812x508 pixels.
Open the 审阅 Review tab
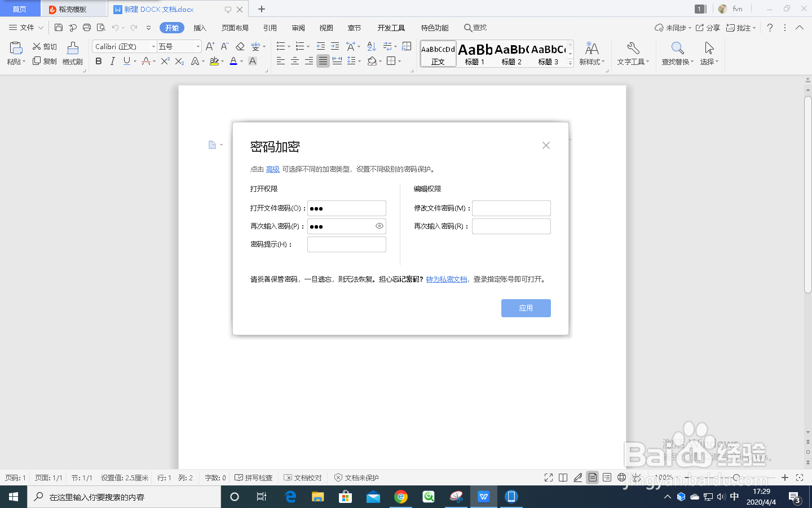coord(298,28)
